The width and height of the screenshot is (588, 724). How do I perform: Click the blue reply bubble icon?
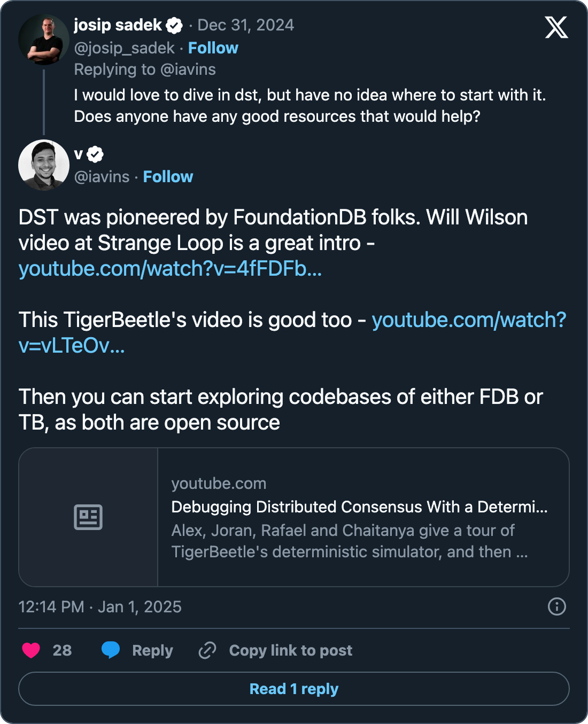[x=111, y=650]
